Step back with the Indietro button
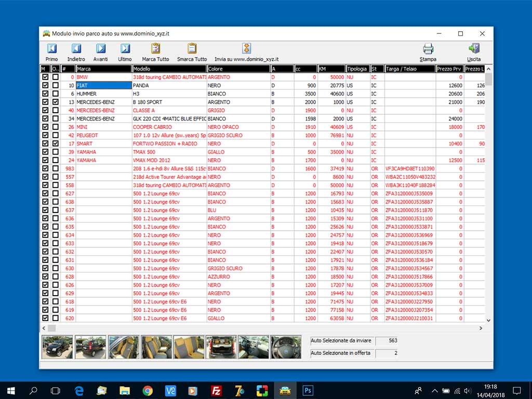 pos(76,52)
